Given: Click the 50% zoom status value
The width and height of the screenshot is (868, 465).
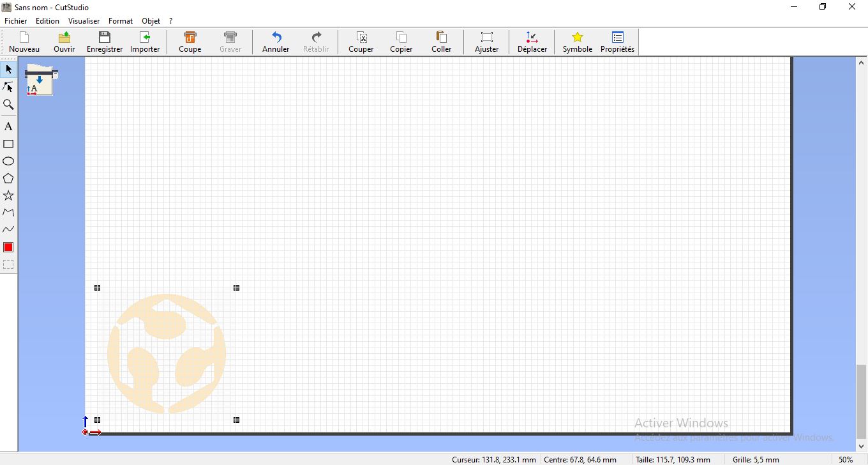Looking at the screenshot, I should coord(846,459).
